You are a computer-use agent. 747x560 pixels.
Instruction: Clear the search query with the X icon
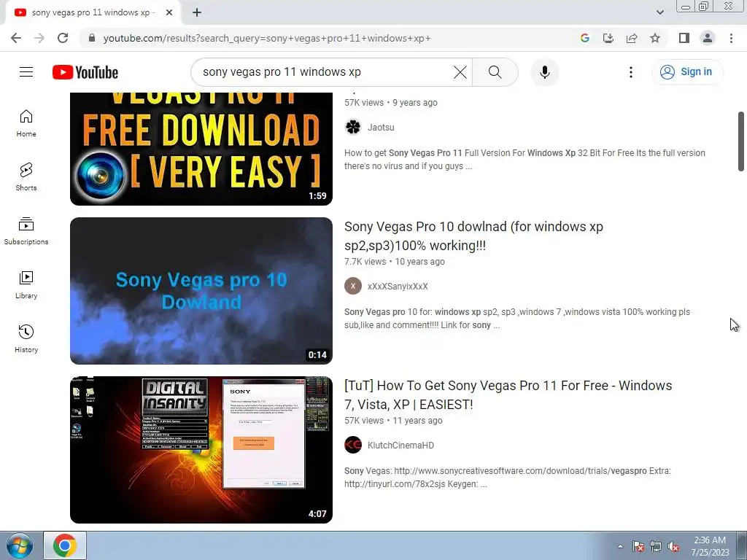point(460,72)
